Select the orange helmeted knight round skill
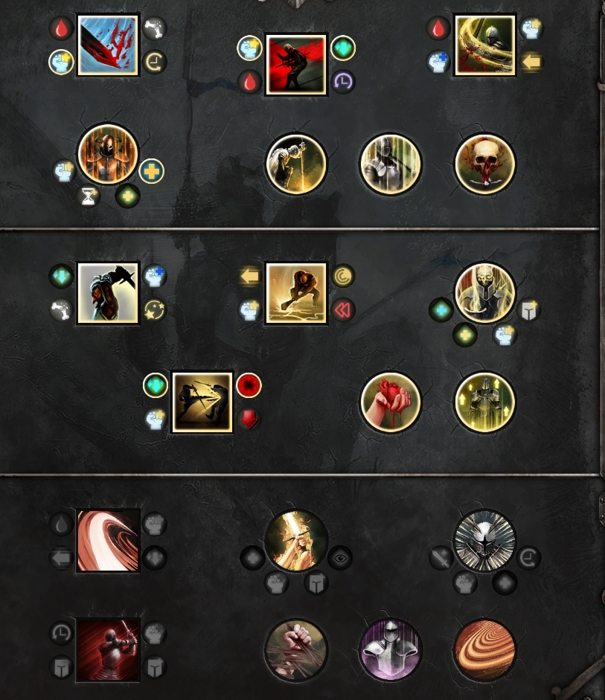 (x=108, y=154)
